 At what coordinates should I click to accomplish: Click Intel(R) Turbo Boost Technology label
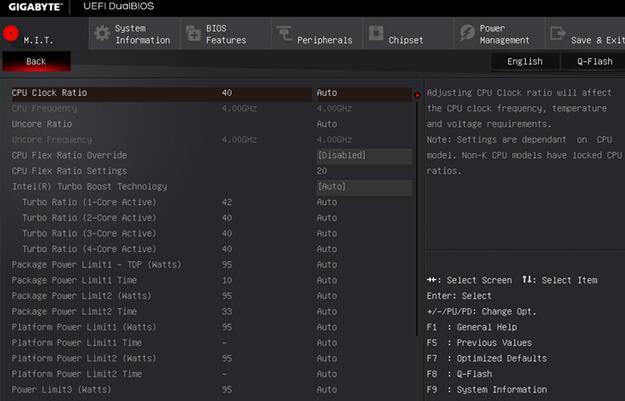(x=90, y=187)
